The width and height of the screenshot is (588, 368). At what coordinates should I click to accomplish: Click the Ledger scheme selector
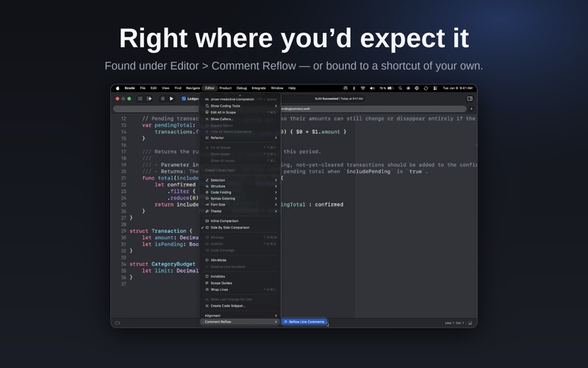point(190,99)
